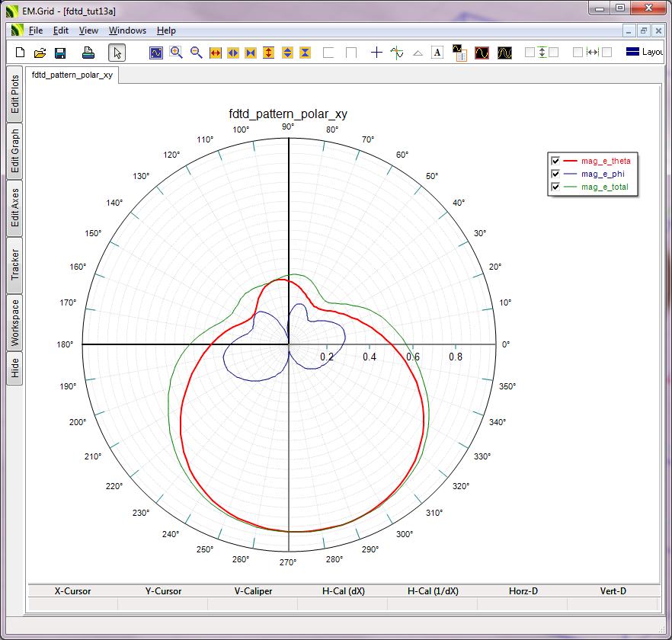The width and height of the screenshot is (672, 640).
Task: Expand the Edit Plots side panel
Action: click(14, 94)
